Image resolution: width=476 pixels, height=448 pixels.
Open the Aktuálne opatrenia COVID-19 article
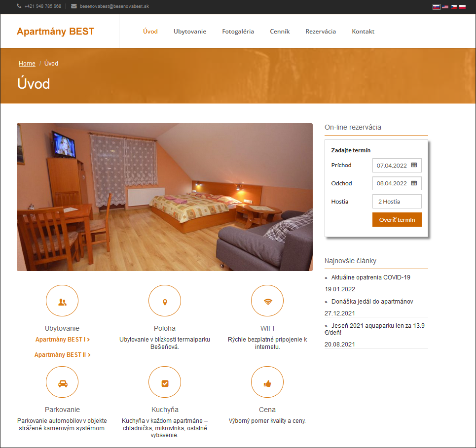[370, 277]
